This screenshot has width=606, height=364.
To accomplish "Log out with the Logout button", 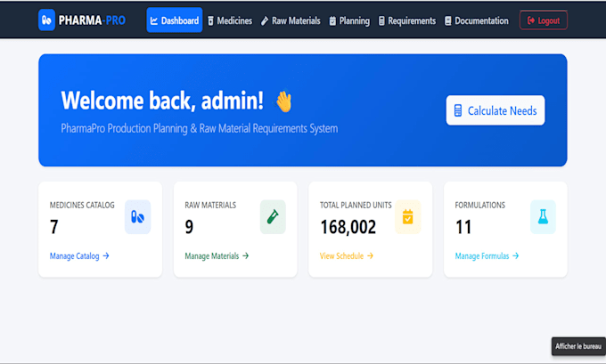I will (544, 20).
